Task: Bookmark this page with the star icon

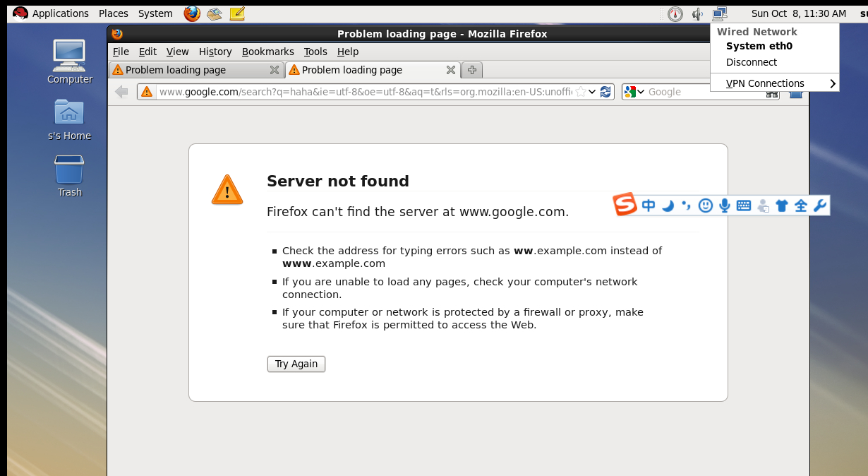Action: tap(580, 91)
